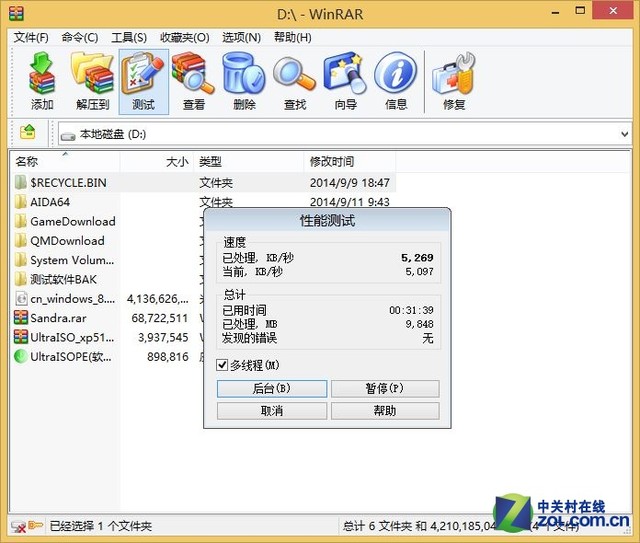Click the 测试软件BAK folder icon

point(21,279)
